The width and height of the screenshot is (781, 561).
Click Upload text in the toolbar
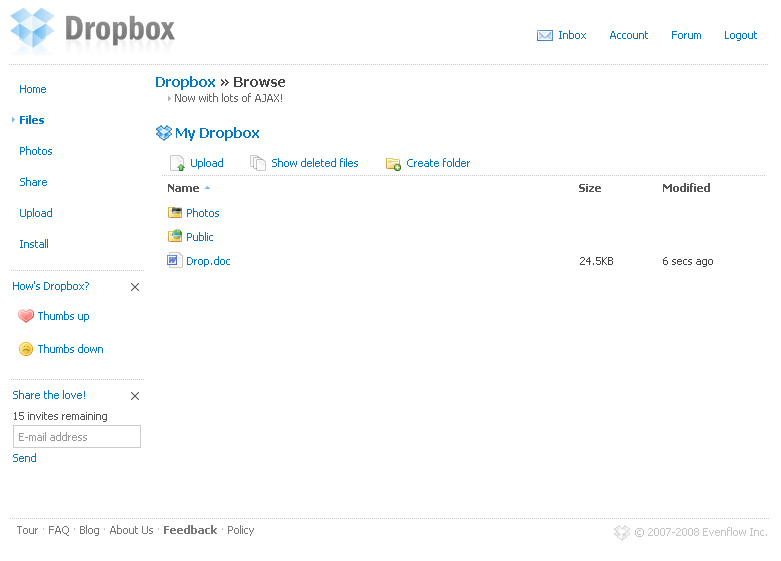207,163
